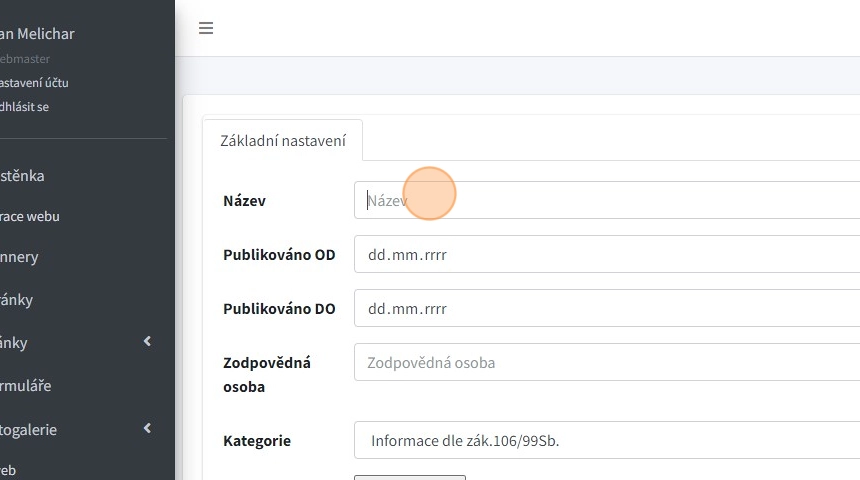Focus the Zodpovědná osoba input field
860x480 pixels.
pyautogui.click(x=606, y=362)
